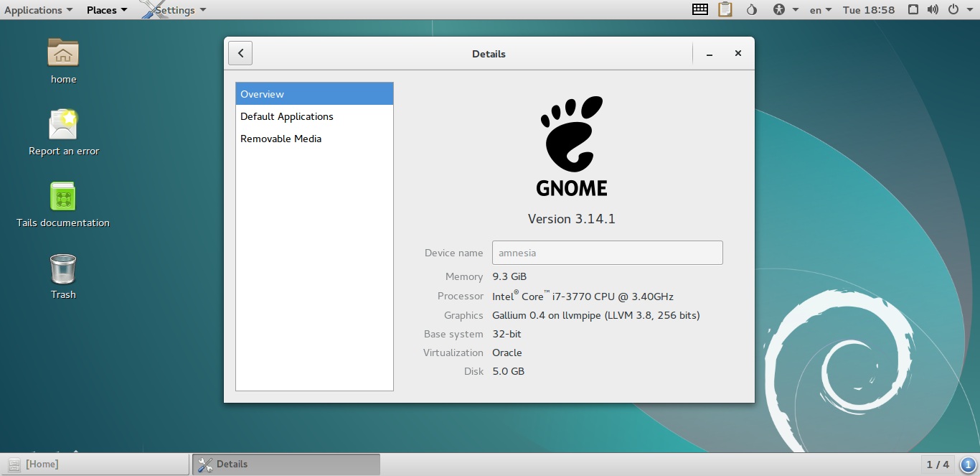Expand the universal access menu

(786, 10)
